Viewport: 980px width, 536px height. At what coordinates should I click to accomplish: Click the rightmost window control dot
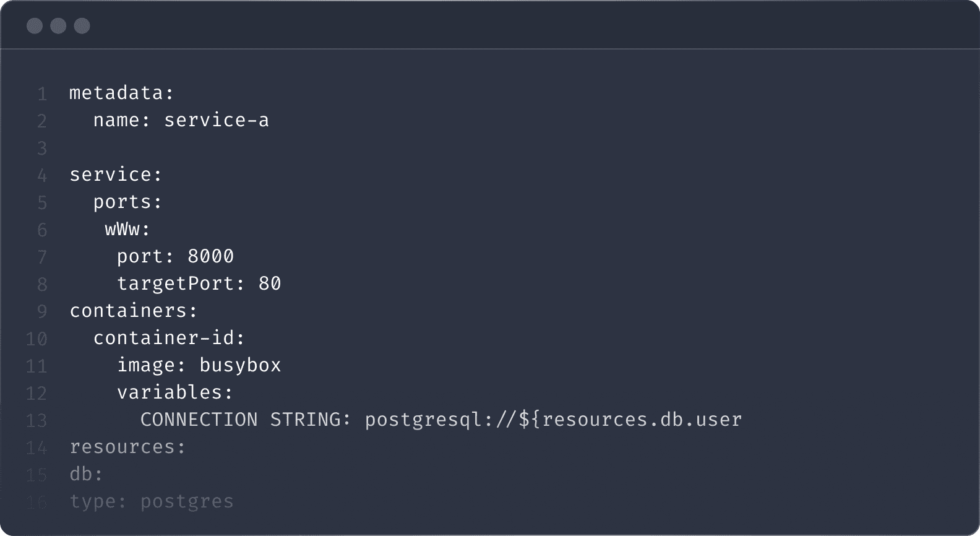click(x=82, y=26)
